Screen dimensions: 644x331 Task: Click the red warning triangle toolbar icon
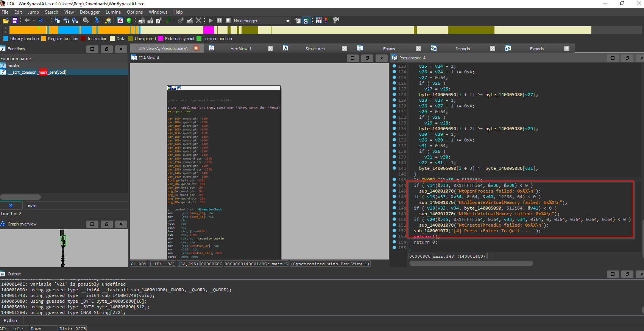coord(120,20)
